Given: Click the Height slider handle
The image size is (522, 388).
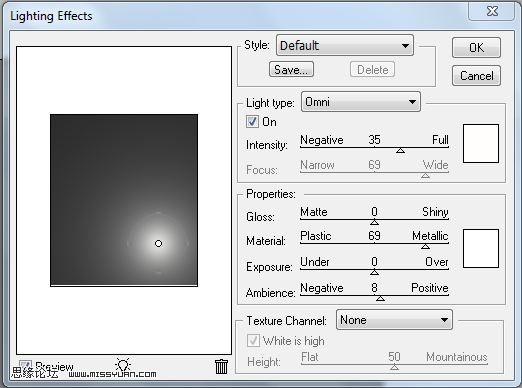Looking at the screenshot, I should 394,367.
